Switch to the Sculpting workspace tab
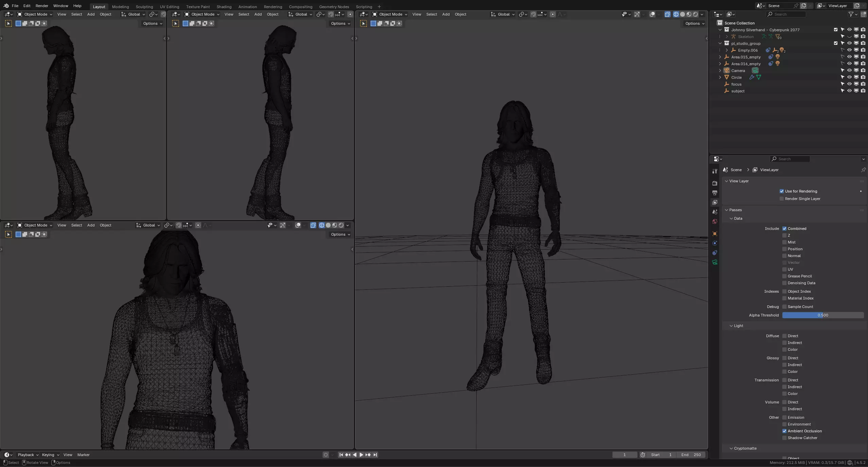Image resolution: width=868 pixels, height=467 pixels. [x=144, y=7]
